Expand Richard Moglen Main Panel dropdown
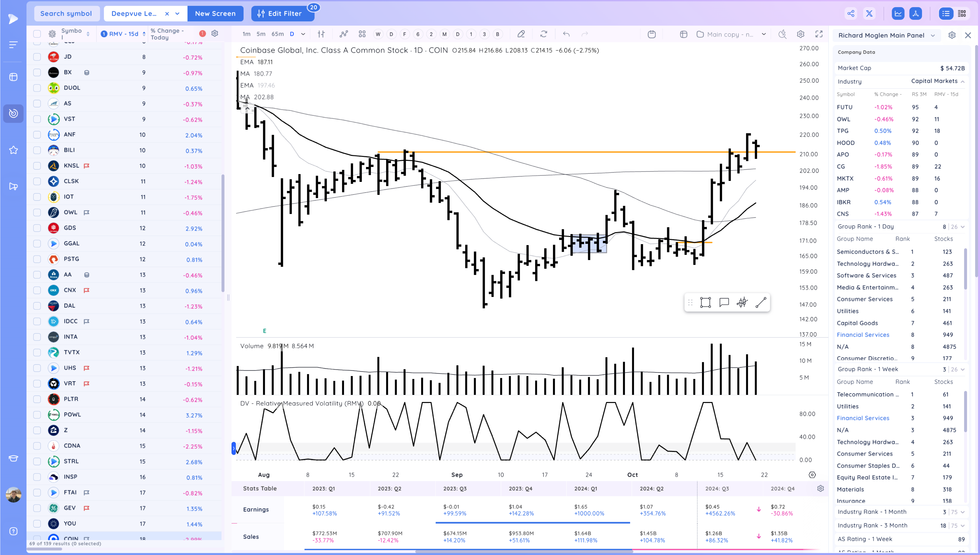Viewport: 980px width, 555px height. pos(933,36)
